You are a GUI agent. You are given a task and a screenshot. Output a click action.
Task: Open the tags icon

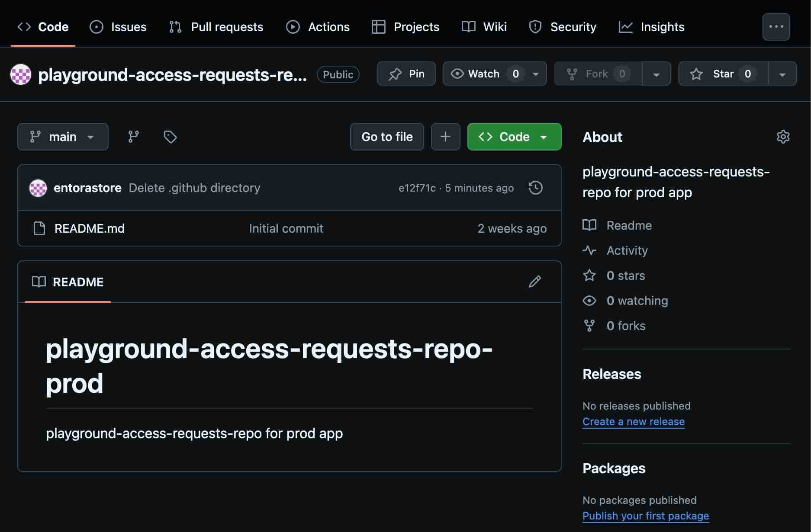170,137
